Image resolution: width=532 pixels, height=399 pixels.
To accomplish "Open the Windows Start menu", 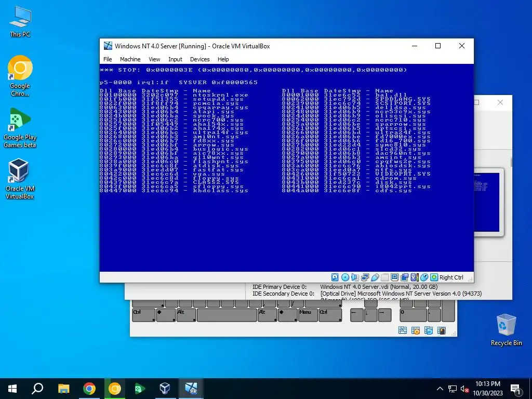I will (12, 389).
